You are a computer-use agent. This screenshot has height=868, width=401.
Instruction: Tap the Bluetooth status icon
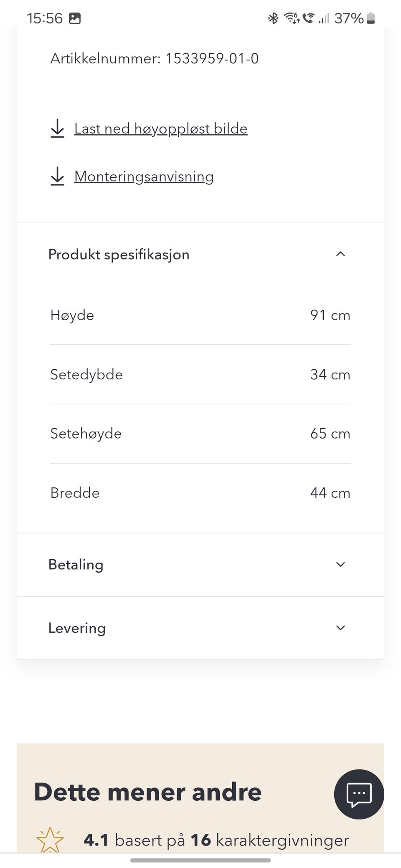click(273, 18)
